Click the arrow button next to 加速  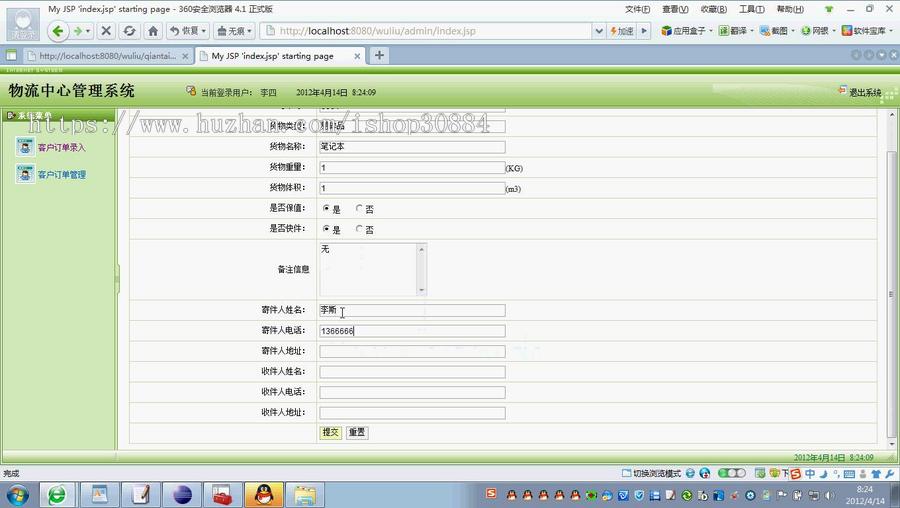644,31
